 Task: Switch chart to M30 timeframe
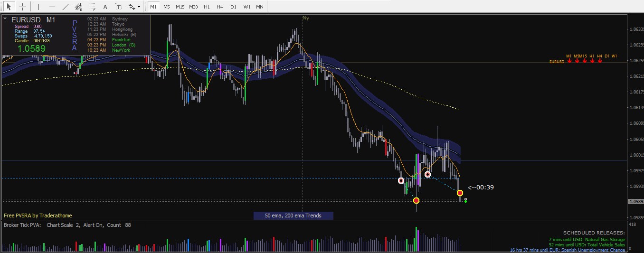click(193, 7)
